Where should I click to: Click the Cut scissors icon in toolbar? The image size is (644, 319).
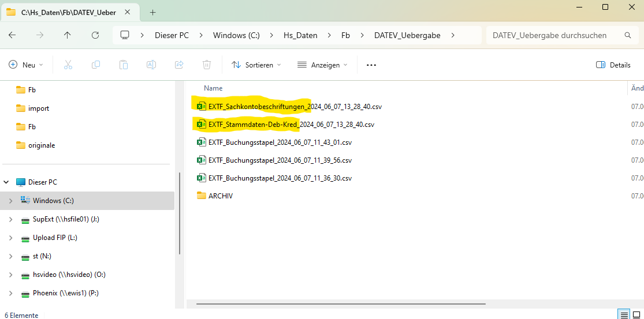(68, 65)
